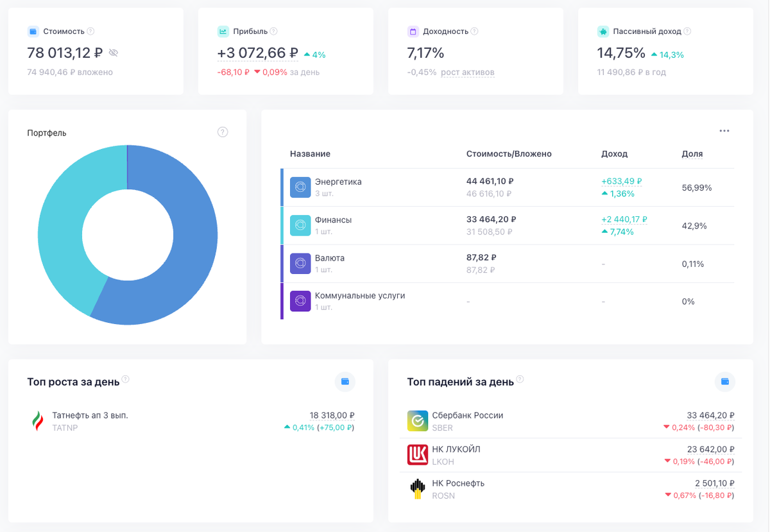
Task: Open НК ЛУКОЙЛ stock
Action: (x=456, y=449)
